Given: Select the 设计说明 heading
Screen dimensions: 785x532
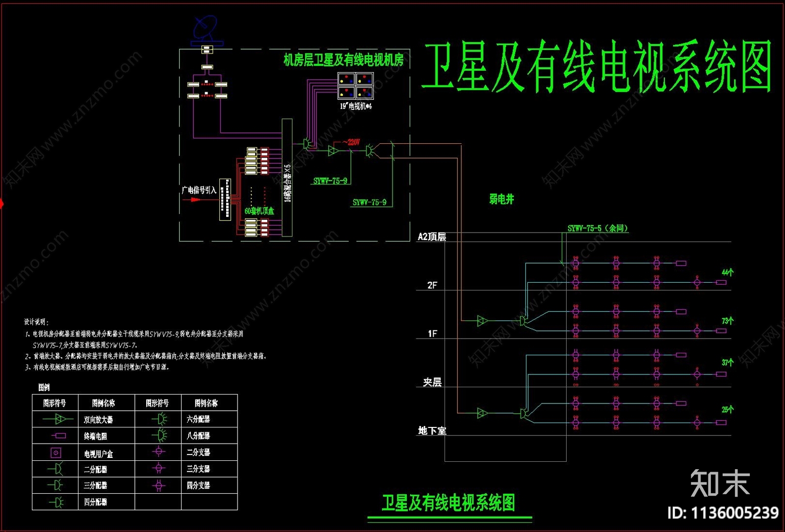Looking at the screenshot, I should pyautogui.click(x=36, y=322).
